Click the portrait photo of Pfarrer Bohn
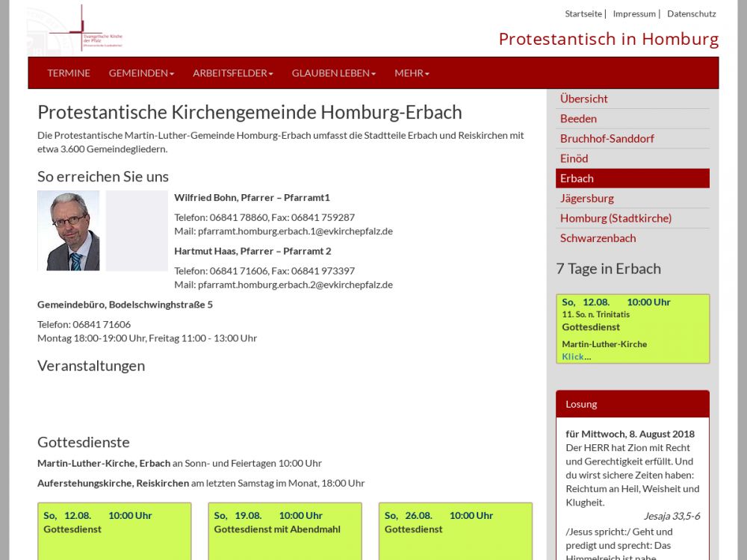747x560 pixels. click(x=69, y=231)
